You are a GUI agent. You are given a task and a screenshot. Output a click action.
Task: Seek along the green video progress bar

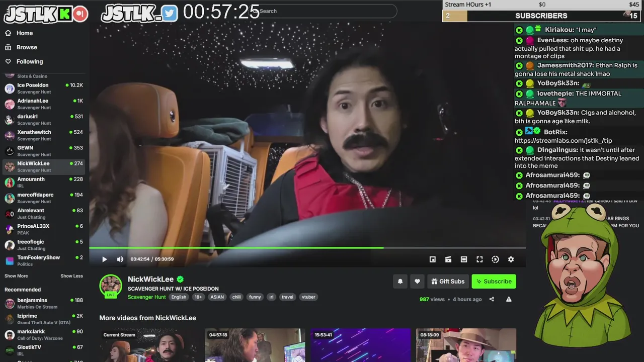pos(307,248)
